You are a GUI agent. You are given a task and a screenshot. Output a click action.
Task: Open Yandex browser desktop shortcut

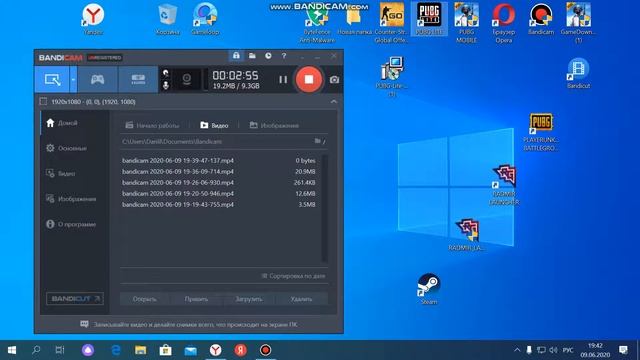93,19
